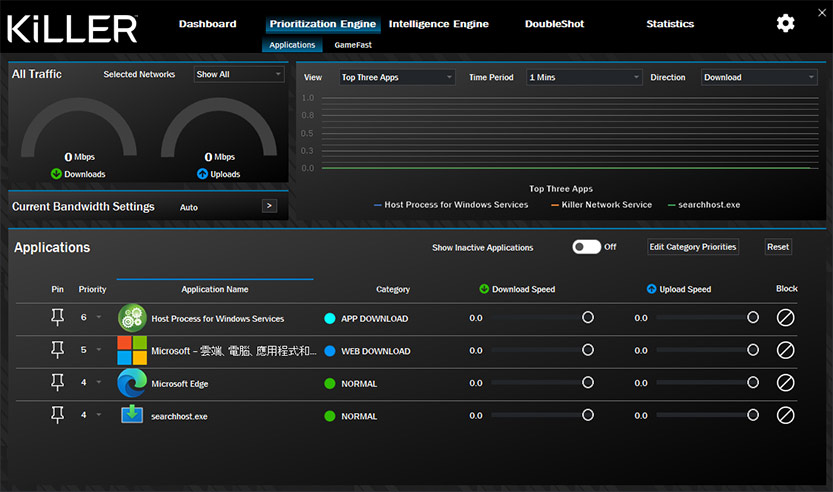Pin the Microsoft Edge application

click(x=57, y=383)
